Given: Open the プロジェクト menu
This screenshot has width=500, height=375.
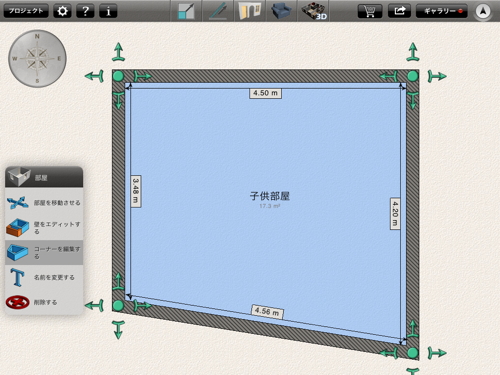Looking at the screenshot, I should (x=26, y=11).
